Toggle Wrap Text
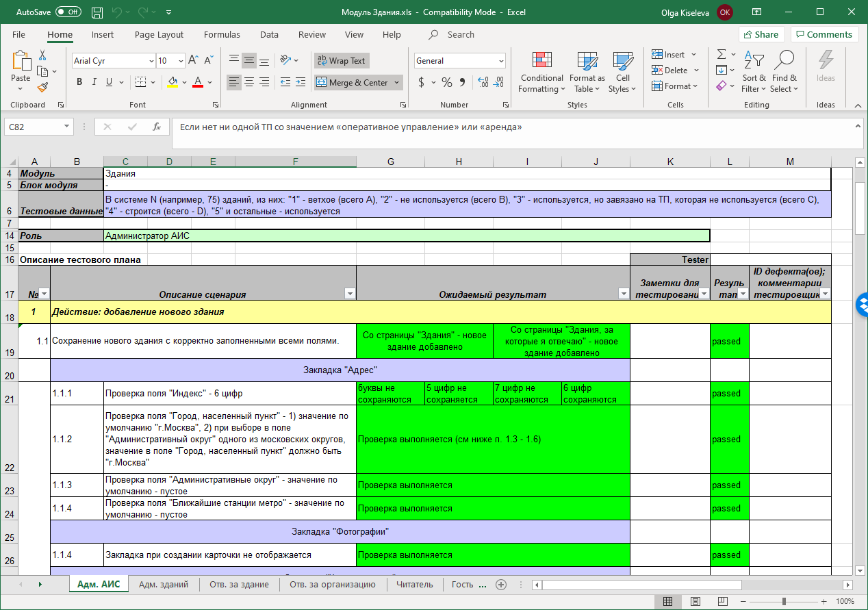This screenshot has height=610, width=868. click(x=341, y=60)
